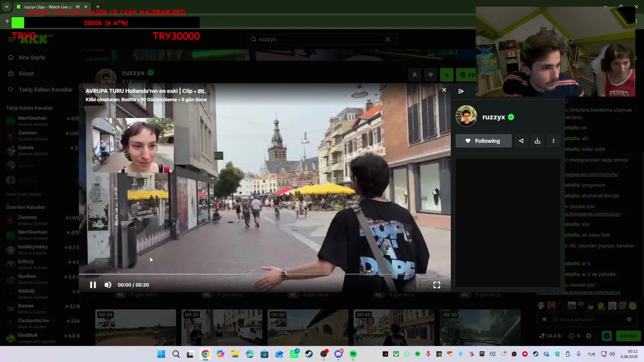Toggle the Following button for ruzzyx
Image resolution: width=644 pixels, height=362 pixels.
pyautogui.click(x=484, y=141)
